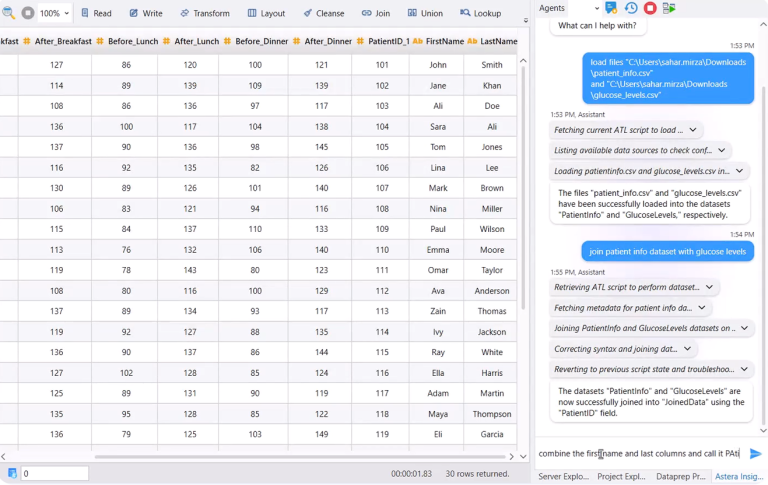
Task: Switch to the Project Explorer tab
Action: [622, 477]
